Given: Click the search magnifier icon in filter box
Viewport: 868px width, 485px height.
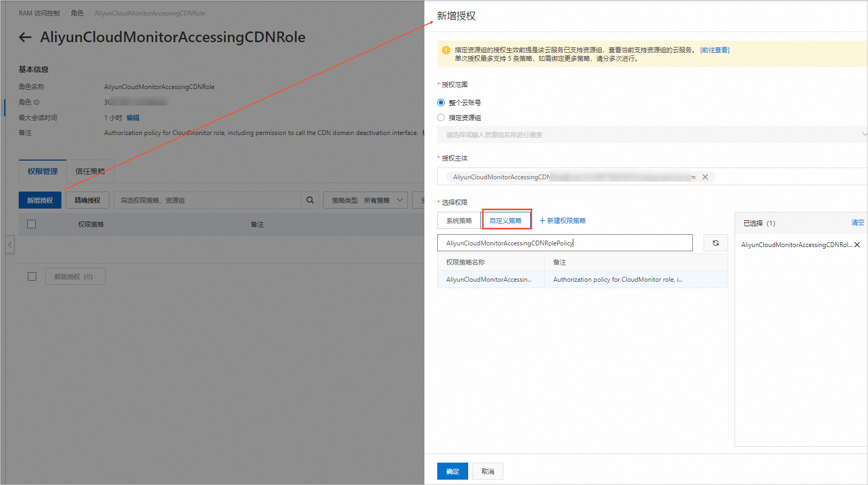Looking at the screenshot, I should pos(310,200).
